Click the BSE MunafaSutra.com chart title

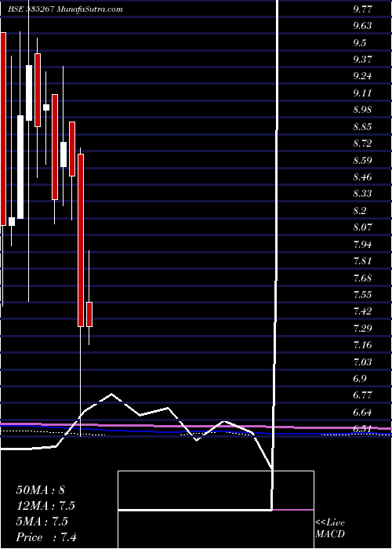(65, 9)
